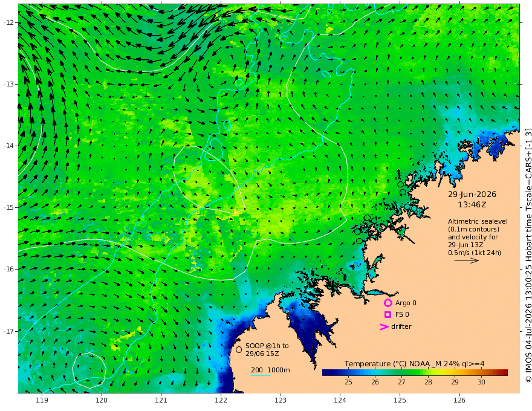Click the color bar tick label 27
The height and width of the screenshot is (411, 532).
click(401, 382)
